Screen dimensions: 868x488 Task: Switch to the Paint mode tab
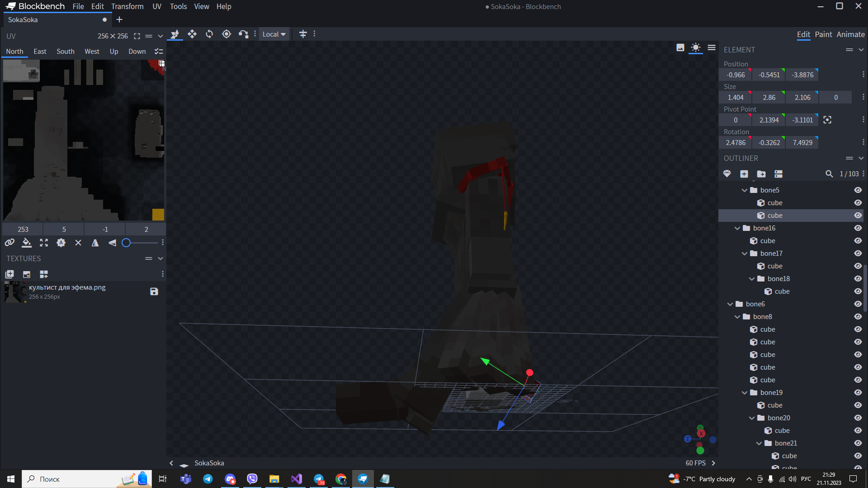823,34
